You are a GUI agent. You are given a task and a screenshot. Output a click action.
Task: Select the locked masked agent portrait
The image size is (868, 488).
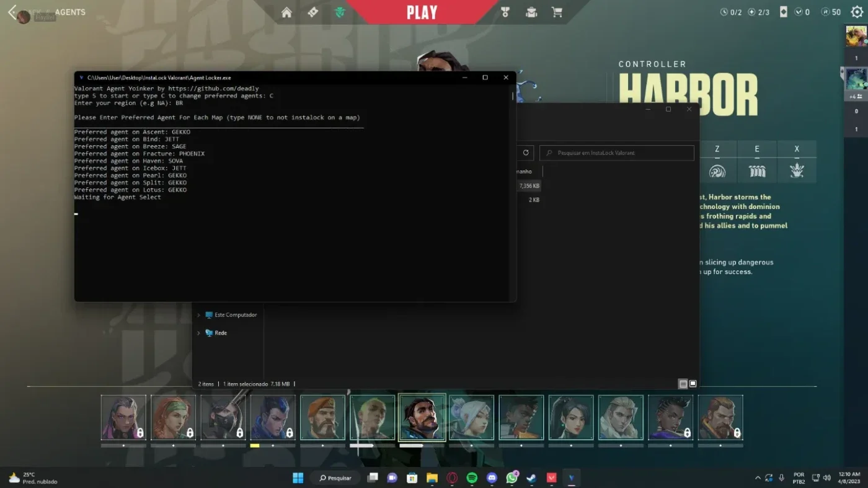coord(223,417)
